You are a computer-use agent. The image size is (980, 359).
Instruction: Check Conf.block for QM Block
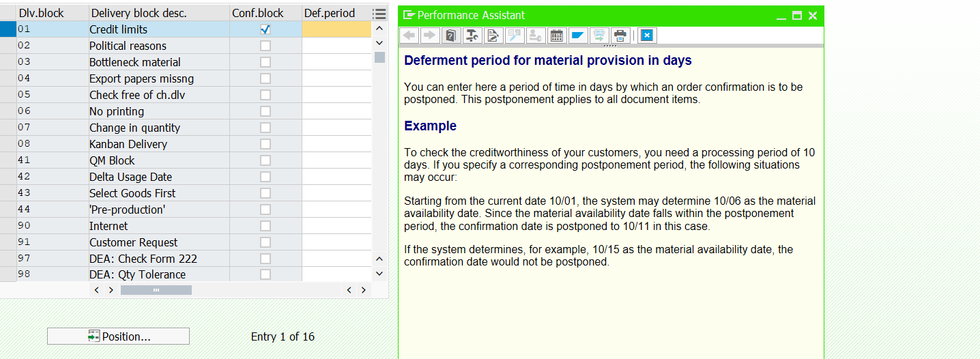coord(265,160)
